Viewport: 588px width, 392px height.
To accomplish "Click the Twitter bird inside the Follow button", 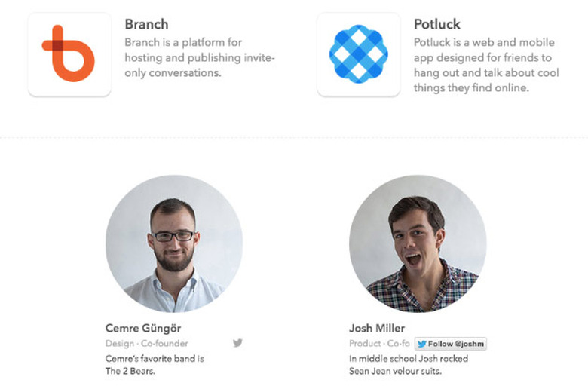I will [422, 344].
